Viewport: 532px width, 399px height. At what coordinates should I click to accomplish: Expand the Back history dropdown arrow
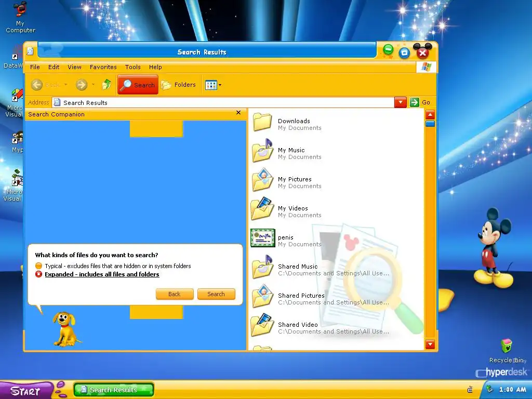66,85
